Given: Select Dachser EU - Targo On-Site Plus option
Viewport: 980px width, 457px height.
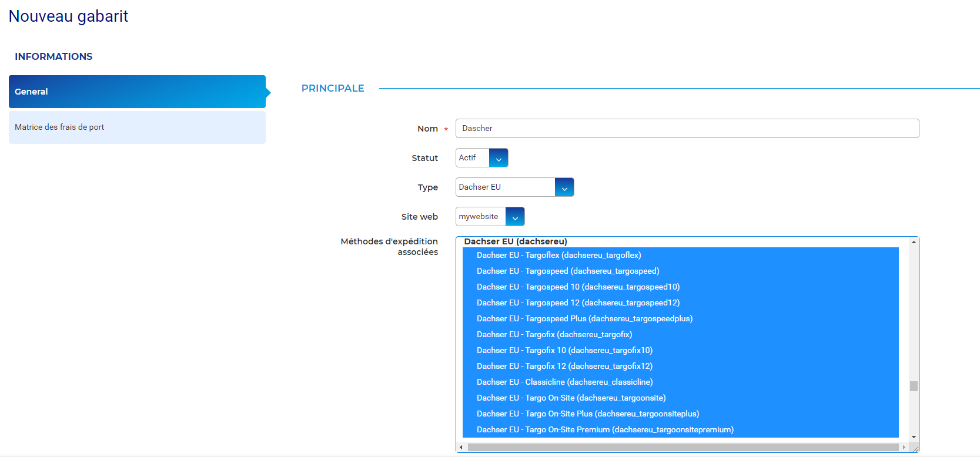Looking at the screenshot, I should pyautogui.click(x=681, y=414).
